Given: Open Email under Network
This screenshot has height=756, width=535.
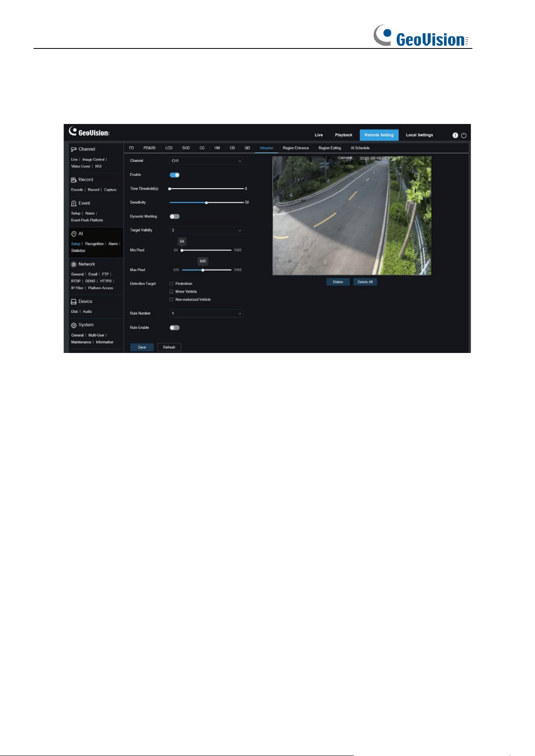Looking at the screenshot, I should (x=93, y=275).
